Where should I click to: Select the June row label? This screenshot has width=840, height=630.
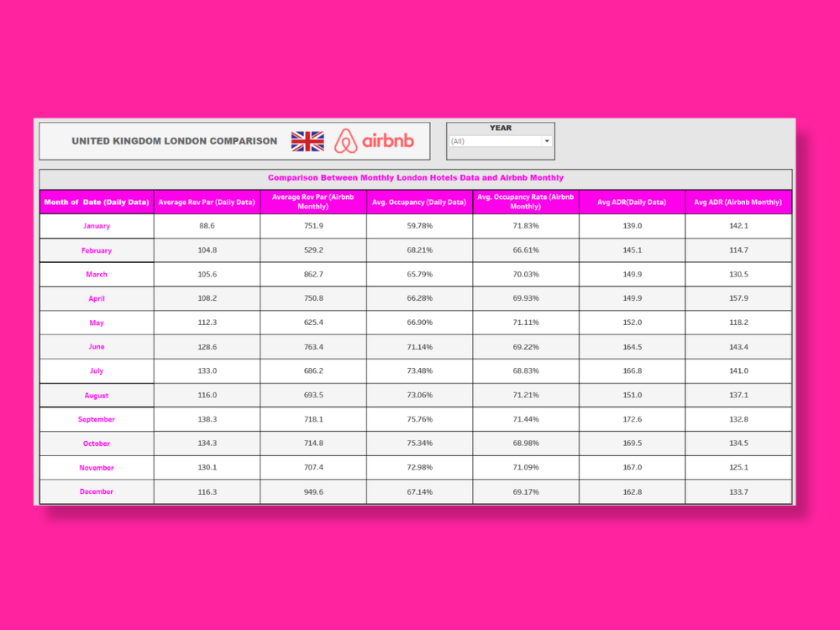pos(97,347)
